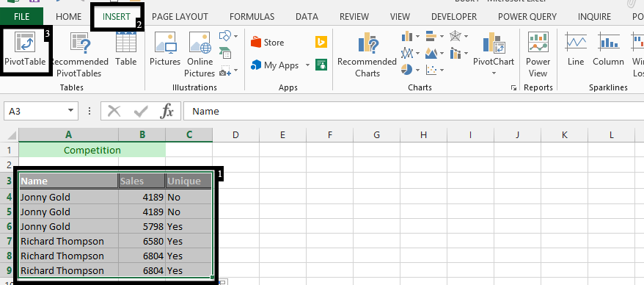The image size is (644, 285).
Task: Open Online Pictures search
Action: (x=200, y=54)
